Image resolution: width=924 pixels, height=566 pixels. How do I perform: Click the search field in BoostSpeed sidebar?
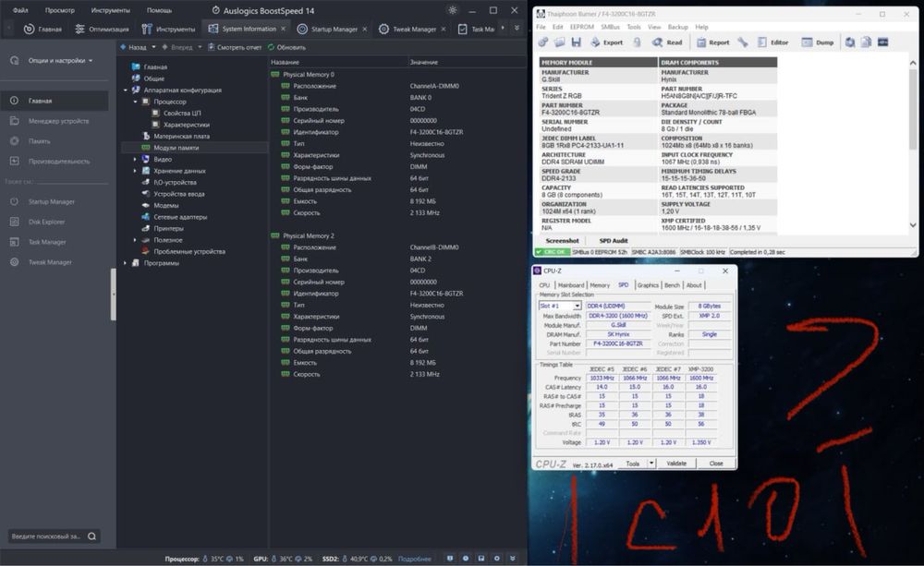(x=54, y=536)
